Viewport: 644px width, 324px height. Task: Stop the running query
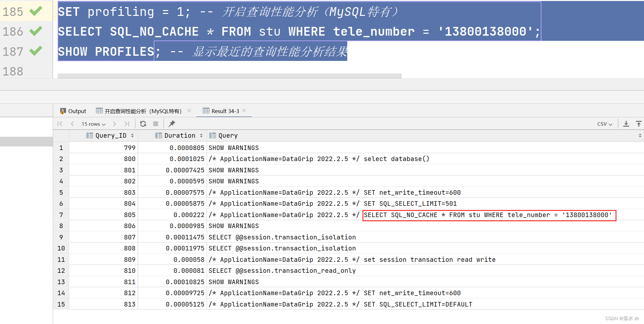click(x=156, y=124)
